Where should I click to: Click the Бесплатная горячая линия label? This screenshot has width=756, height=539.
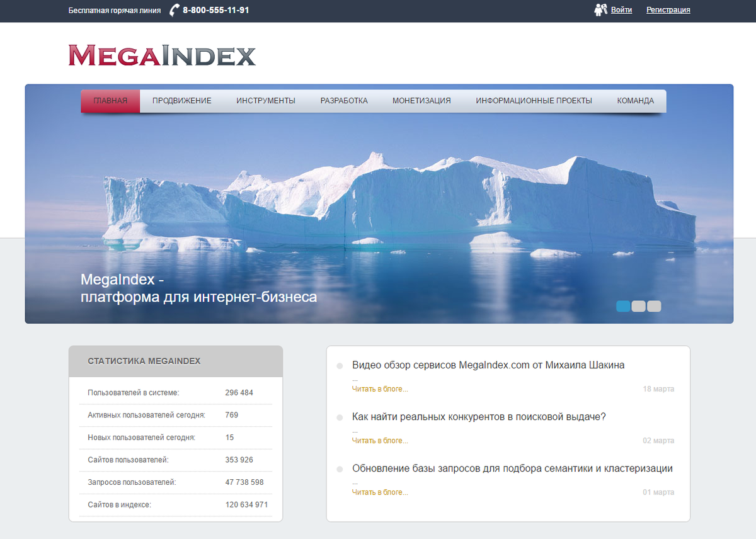[x=115, y=11]
